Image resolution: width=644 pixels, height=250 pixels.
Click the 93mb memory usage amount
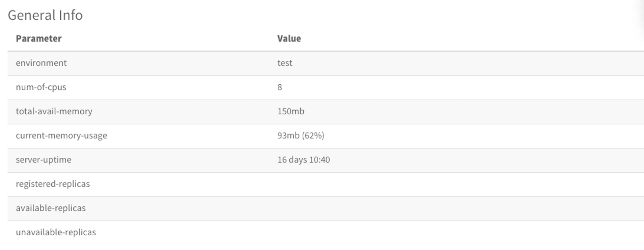[x=288, y=136]
